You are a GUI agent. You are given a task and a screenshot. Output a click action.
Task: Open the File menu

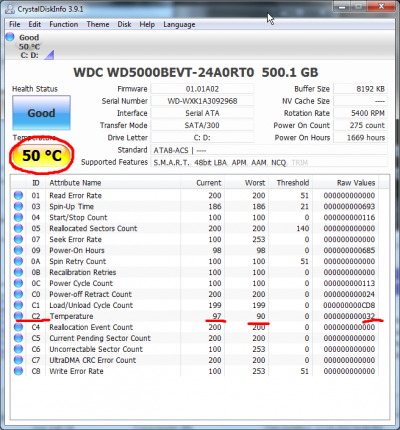coord(14,24)
